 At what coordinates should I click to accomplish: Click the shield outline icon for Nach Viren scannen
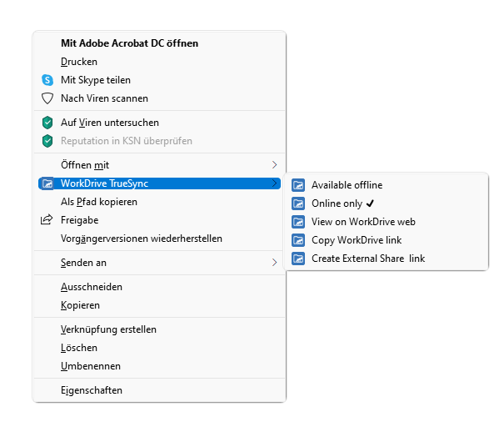click(x=47, y=98)
